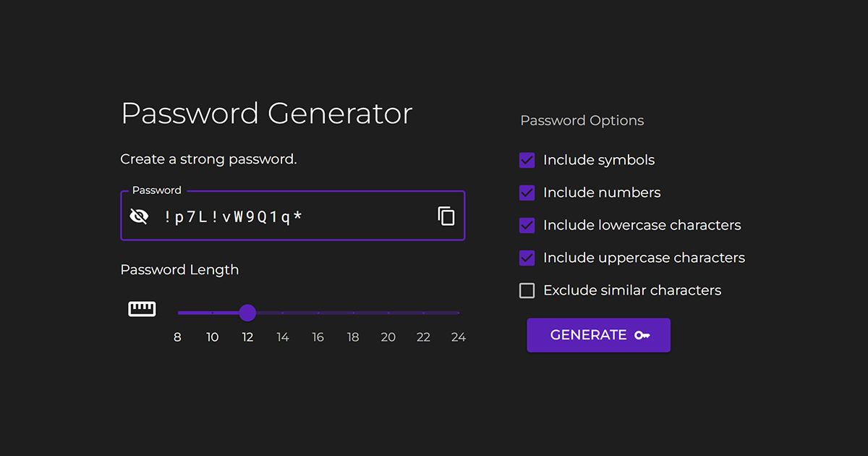
Task: Uncheck Include numbers checkbox
Action: (527, 193)
